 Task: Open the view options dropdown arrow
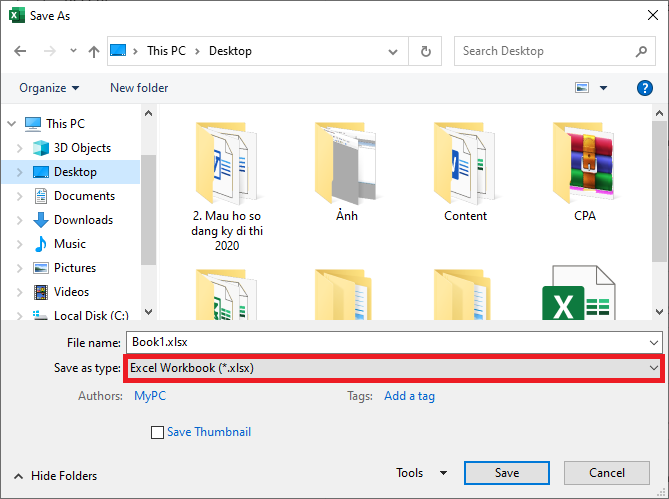pos(603,88)
